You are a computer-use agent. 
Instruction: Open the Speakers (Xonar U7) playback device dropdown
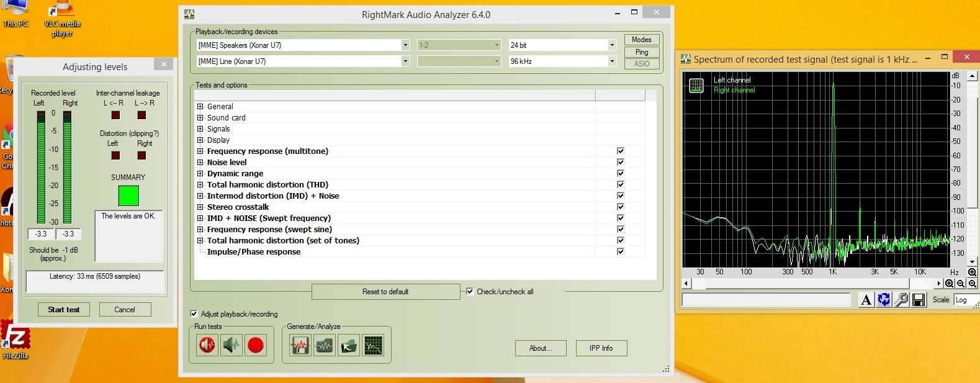coord(405,45)
